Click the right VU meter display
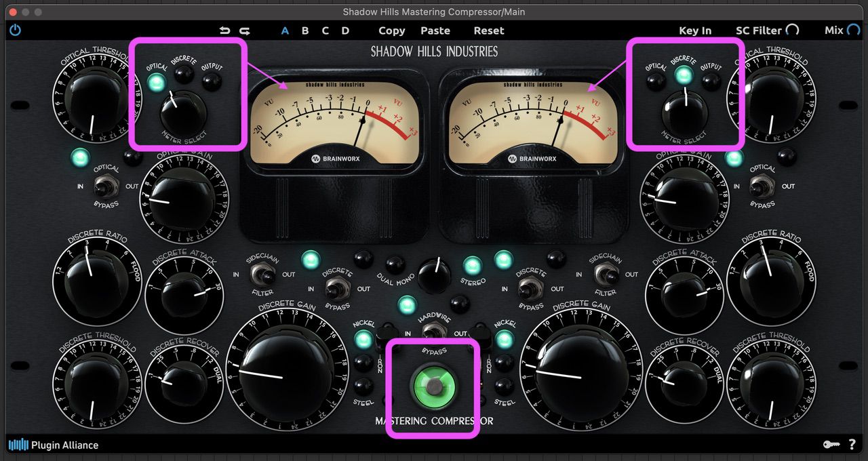Image resolution: width=868 pixels, height=461 pixels. coord(532,122)
